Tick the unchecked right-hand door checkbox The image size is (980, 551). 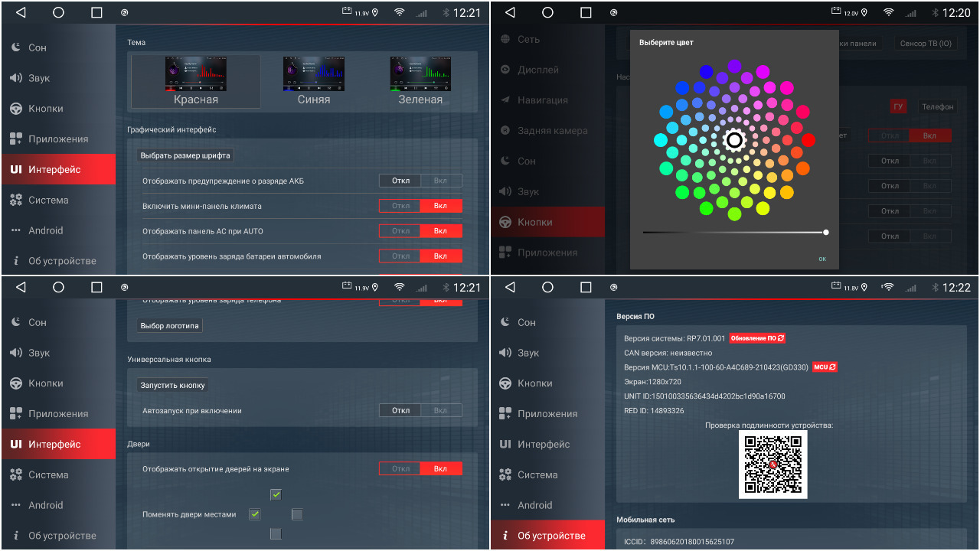[x=297, y=514]
